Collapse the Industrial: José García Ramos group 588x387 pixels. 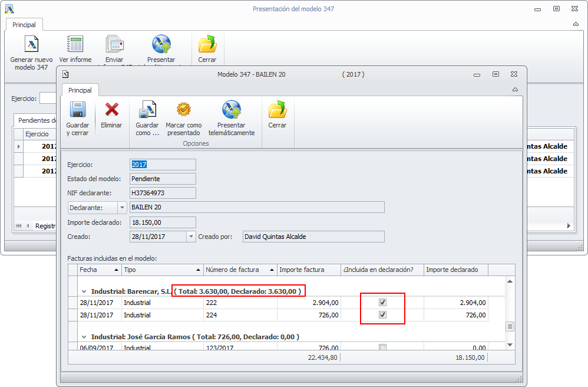point(84,337)
